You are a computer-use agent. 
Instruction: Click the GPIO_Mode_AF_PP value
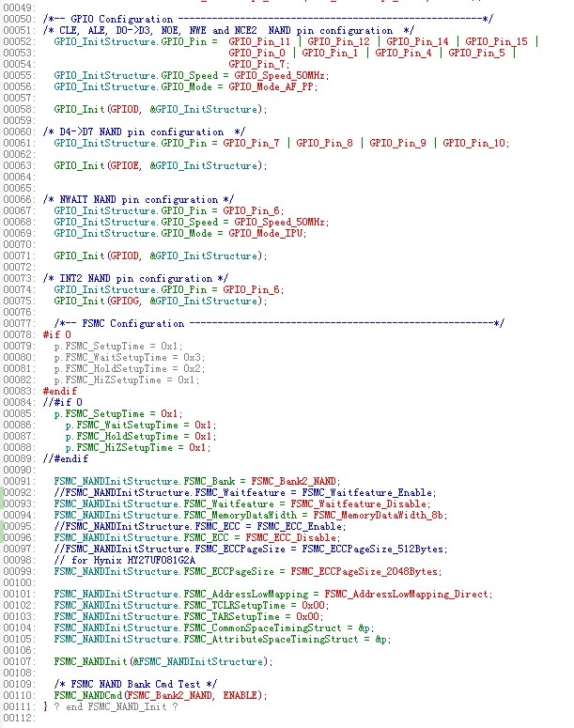[271, 86]
